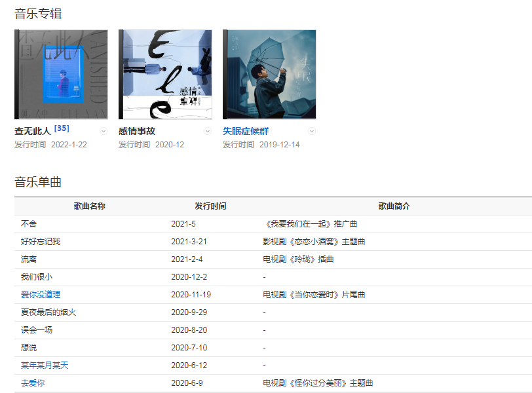Open the 失眠症候群 album cover image
This screenshot has height=393, width=532.
click(x=269, y=74)
